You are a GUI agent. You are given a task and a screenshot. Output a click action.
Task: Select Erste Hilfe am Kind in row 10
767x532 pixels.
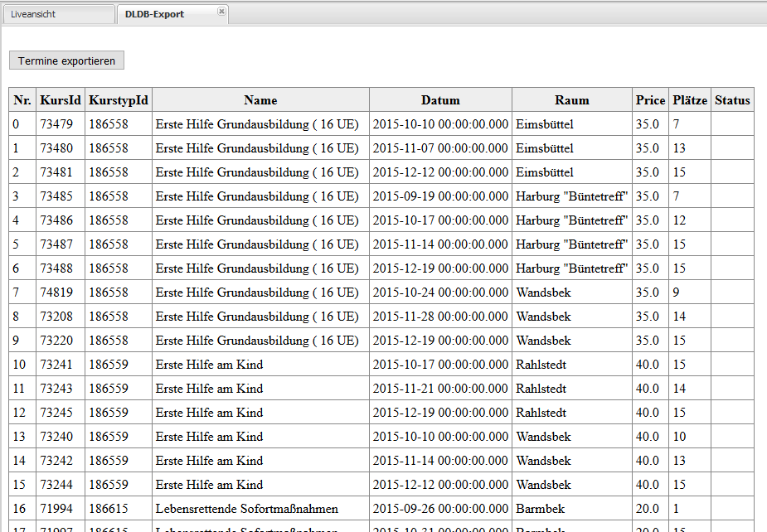tap(209, 365)
